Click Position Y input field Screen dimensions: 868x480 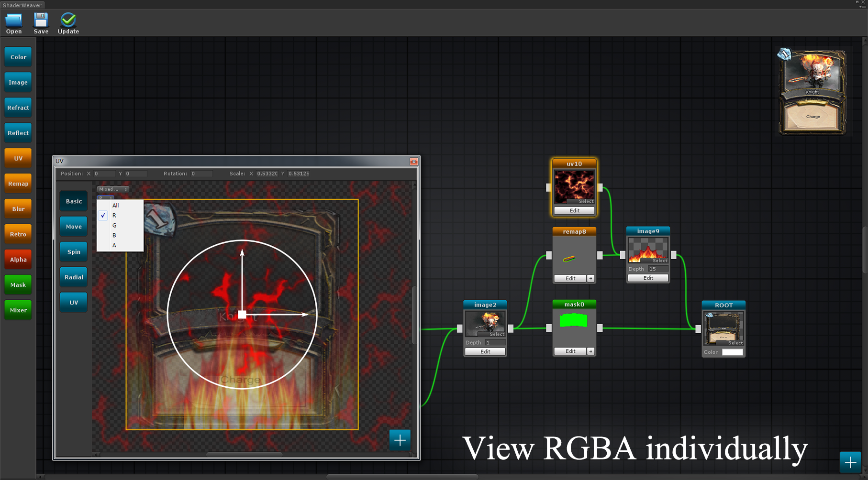tap(136, 174)
